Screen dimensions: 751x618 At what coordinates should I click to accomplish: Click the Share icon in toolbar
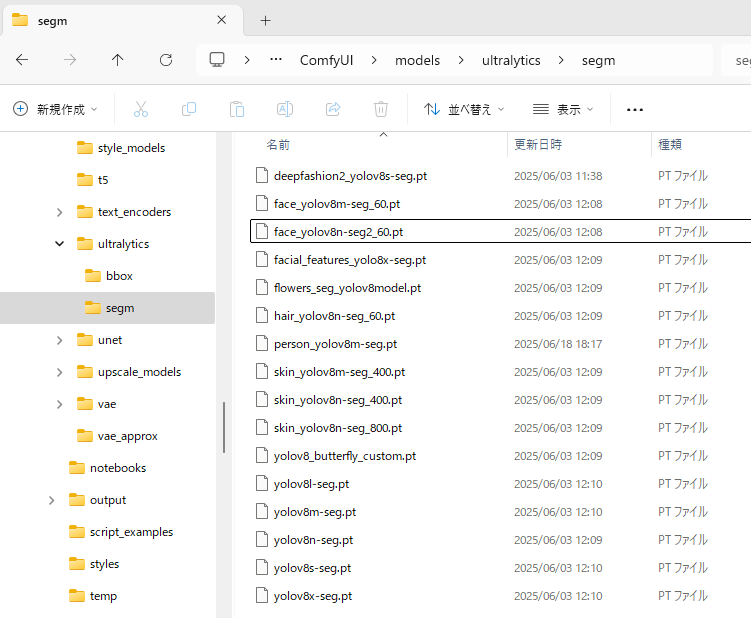(x=333, y=109)
